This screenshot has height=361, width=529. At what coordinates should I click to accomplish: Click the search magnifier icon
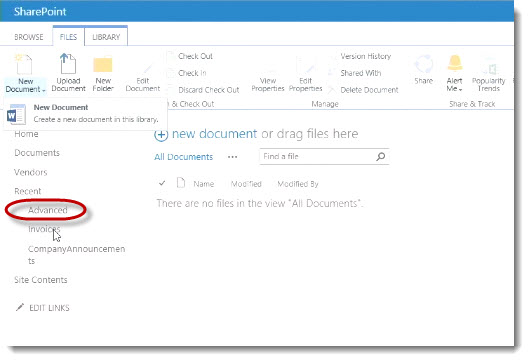pos(381,157)
